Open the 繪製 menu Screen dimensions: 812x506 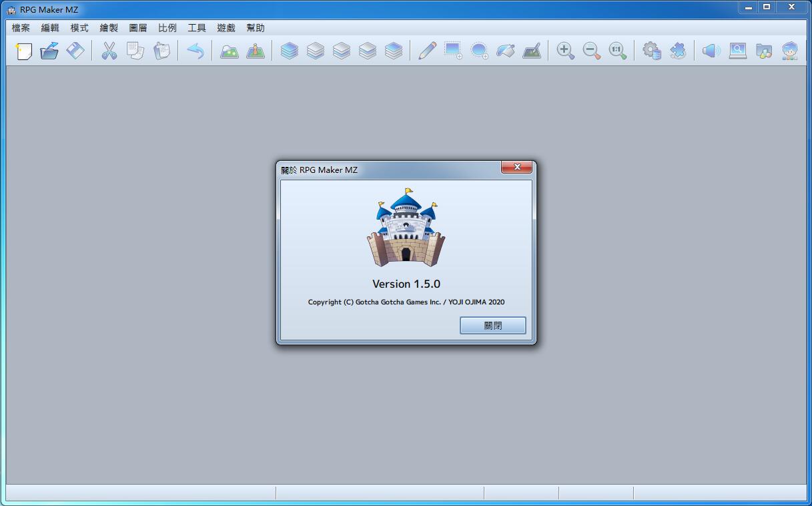pos(109,28)
